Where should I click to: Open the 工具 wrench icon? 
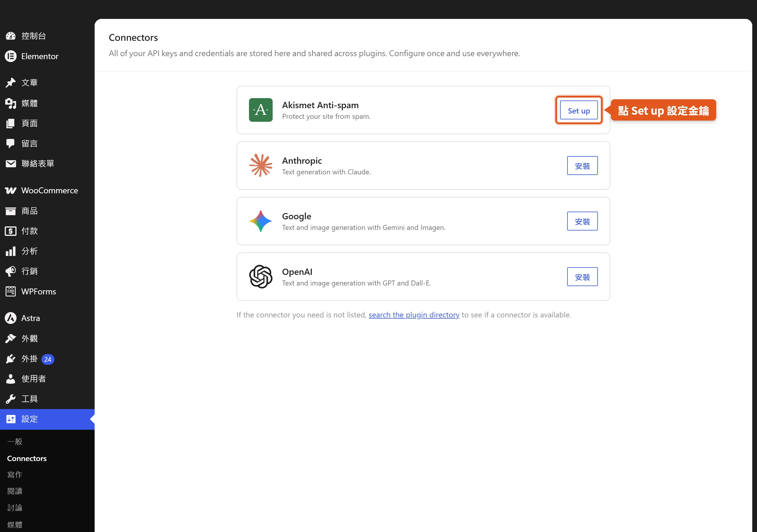point(11,399)
